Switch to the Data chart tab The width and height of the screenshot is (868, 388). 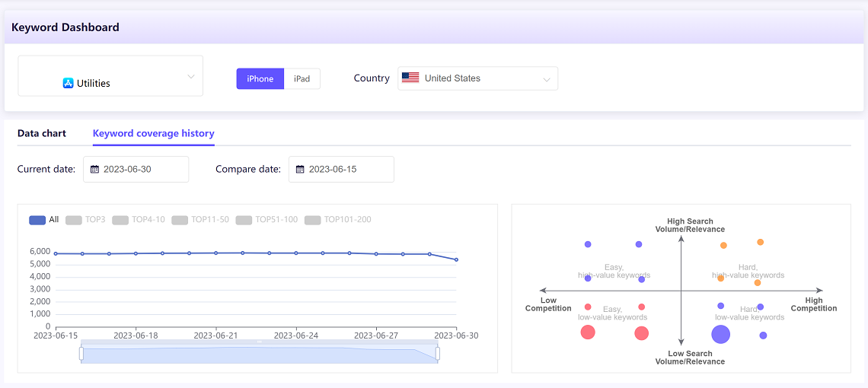pos(42,133)
